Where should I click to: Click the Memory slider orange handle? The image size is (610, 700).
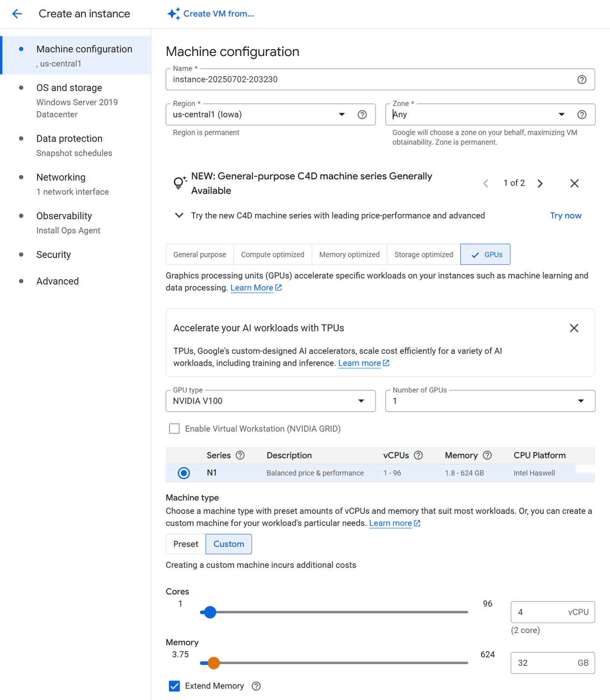214,663
